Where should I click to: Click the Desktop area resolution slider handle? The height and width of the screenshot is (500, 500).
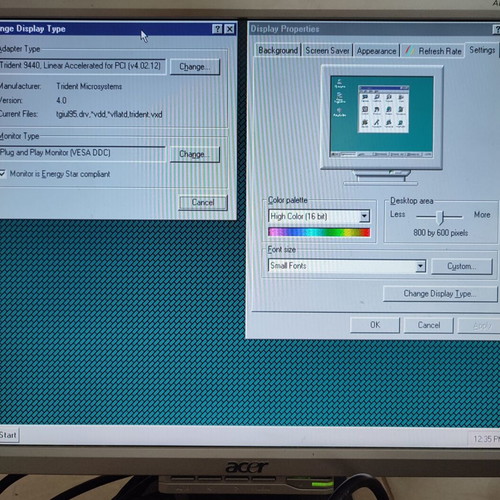click(441, 217)
